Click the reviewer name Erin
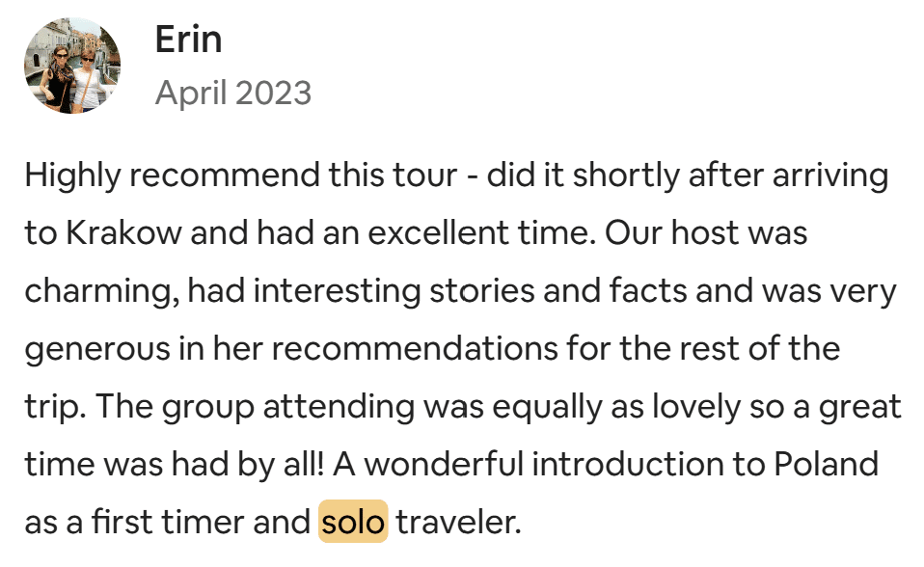The height and width of the screenshot is (567, 924). pyautogui.click(x=189, y=40)
